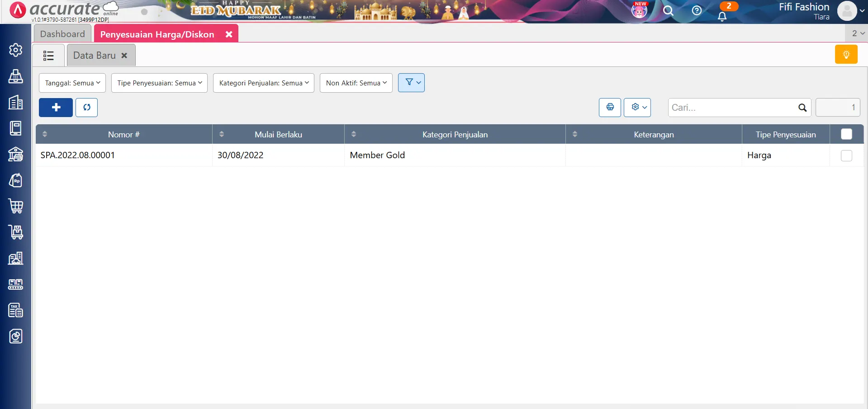This screenshot has height=409, width=868.
Task: Open the Non Aktif filter dropdown
Action: tap(356, 83)
